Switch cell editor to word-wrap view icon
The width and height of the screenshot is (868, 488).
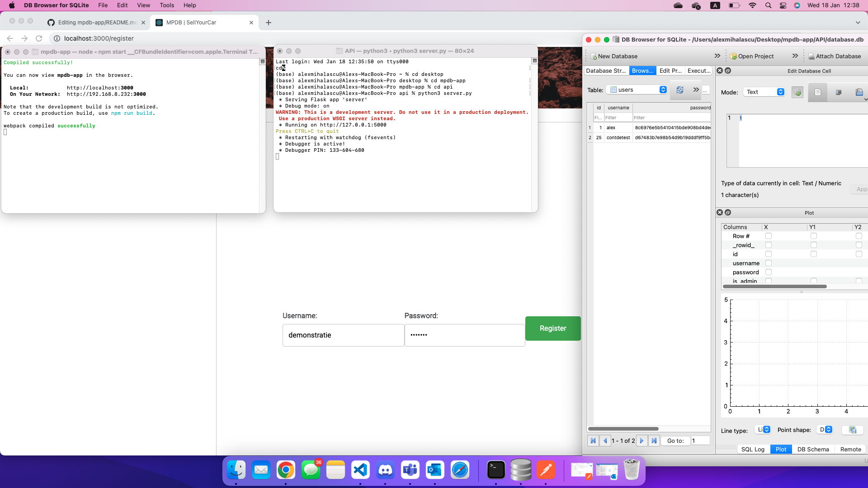tap(839, 92)
